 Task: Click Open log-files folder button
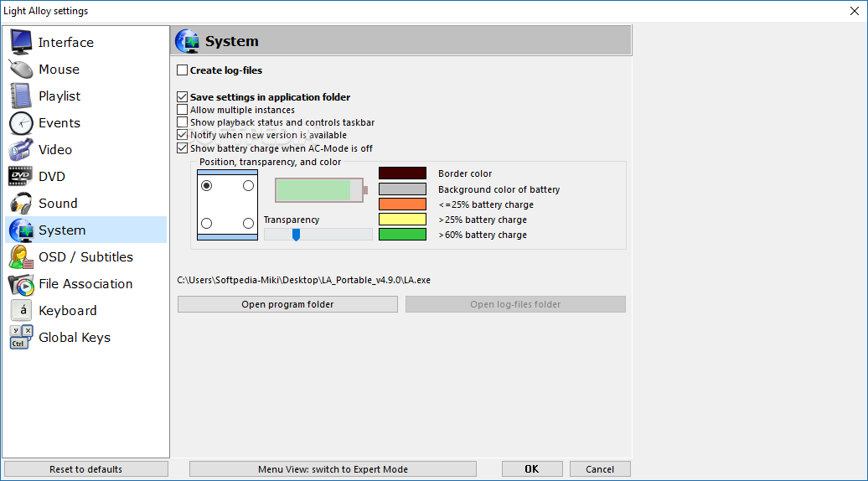click(515, 304)
